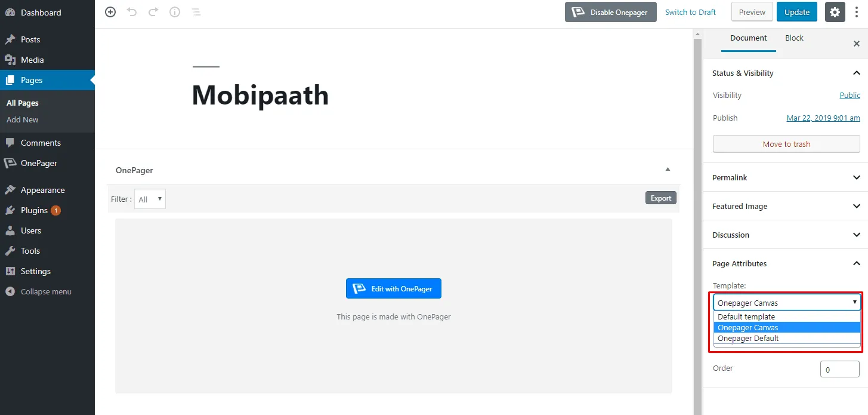Choose Onepager Canvas option in list
The width and height of the screenshot is (868, 415).
[x=787, y=328]
